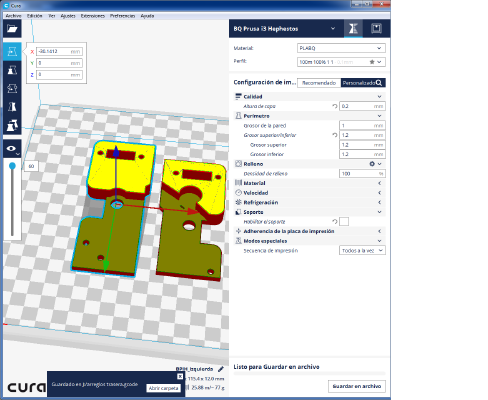Click the X position input field
The height and width of the screenshot is (400, 488).
coord(59,51)
